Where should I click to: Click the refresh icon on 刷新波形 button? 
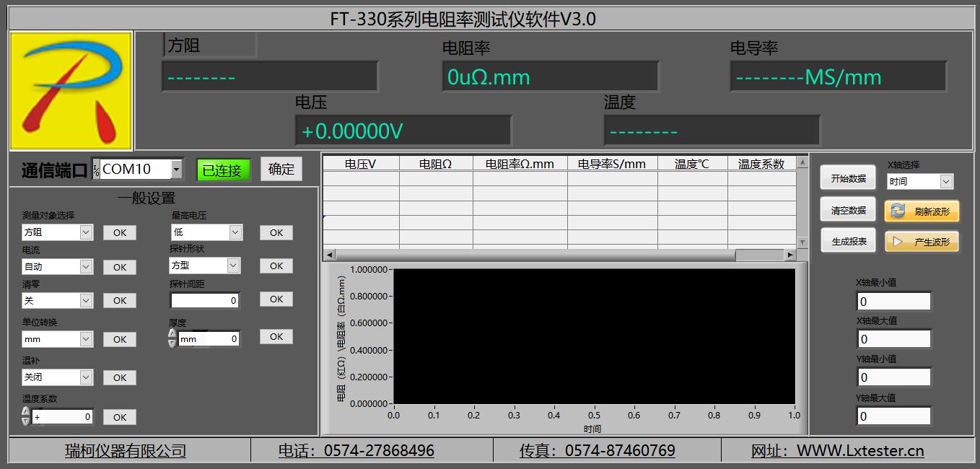click(x=897, y=210)
